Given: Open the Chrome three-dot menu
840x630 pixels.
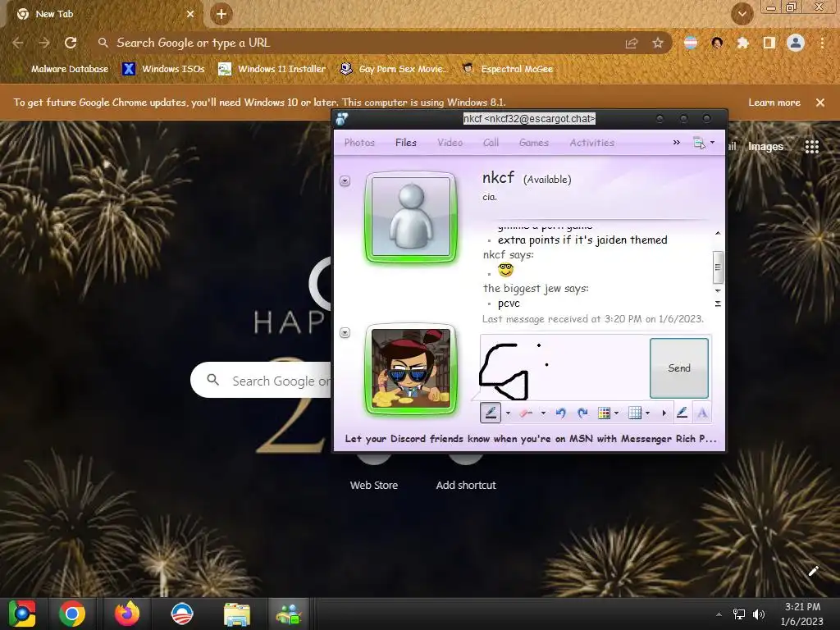Looking at the screenshot, I should (822, 43).
